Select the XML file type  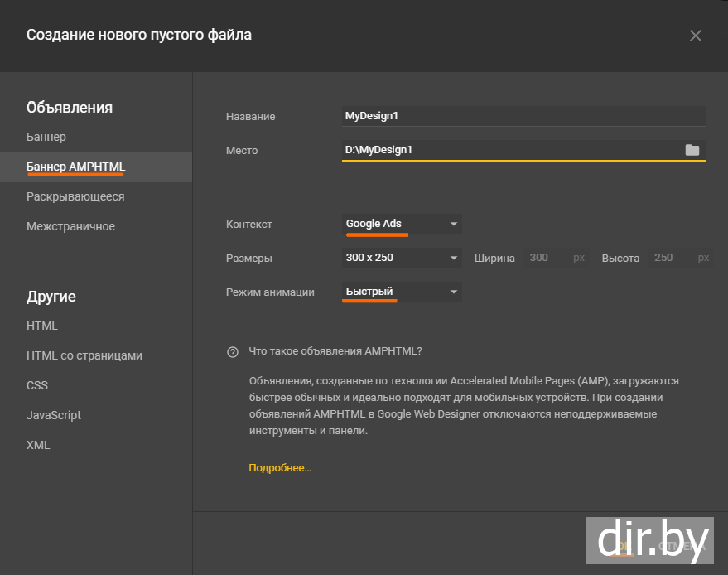pos(38,445)
